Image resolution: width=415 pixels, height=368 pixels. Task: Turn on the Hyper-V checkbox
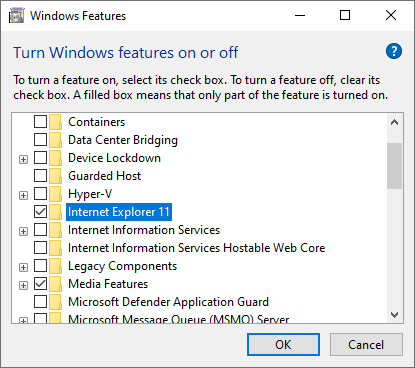pos(40,194)
